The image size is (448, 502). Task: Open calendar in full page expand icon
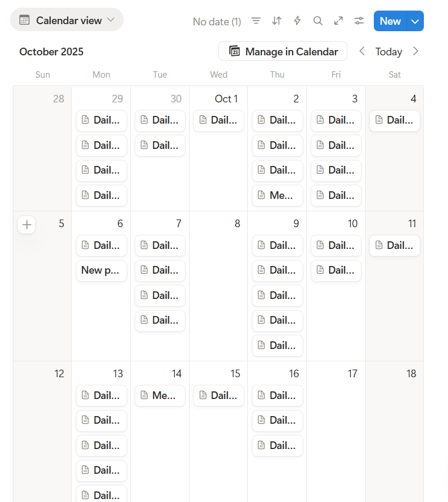(x=339, y=21)
